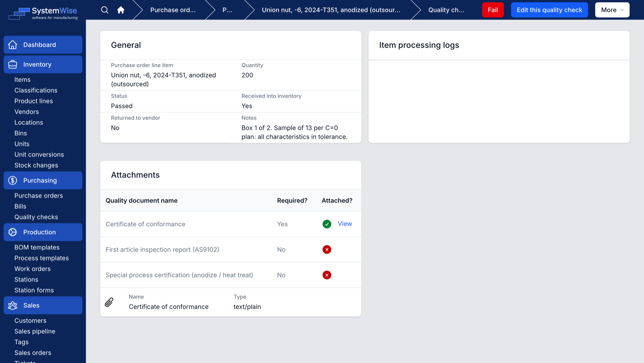The height and width of the screenshot is (363, 644).
Task: Click the SystemWise logo
Action: 43,13
